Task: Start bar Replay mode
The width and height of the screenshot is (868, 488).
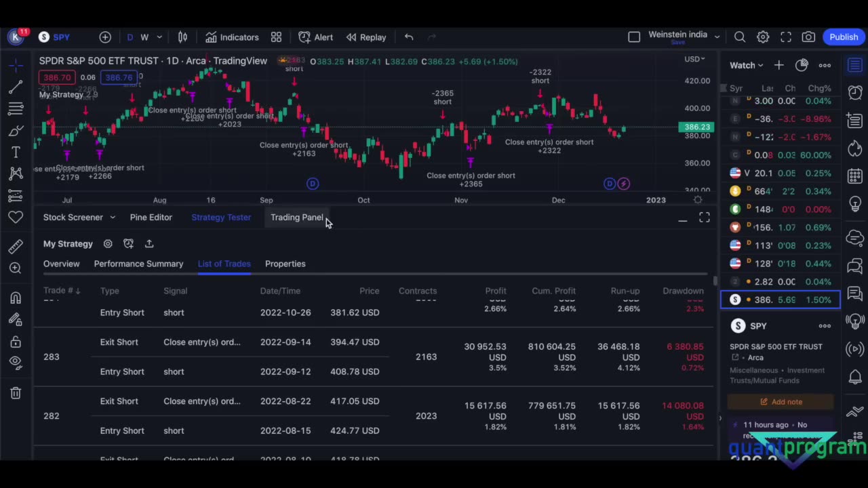Action: click(366, 37)
